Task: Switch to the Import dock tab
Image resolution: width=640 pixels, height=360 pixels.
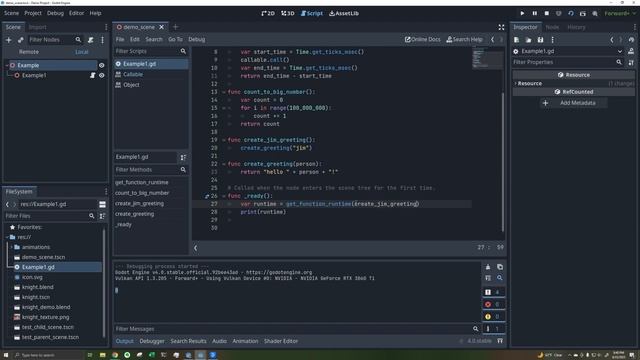Action: (x=38, y=27)
